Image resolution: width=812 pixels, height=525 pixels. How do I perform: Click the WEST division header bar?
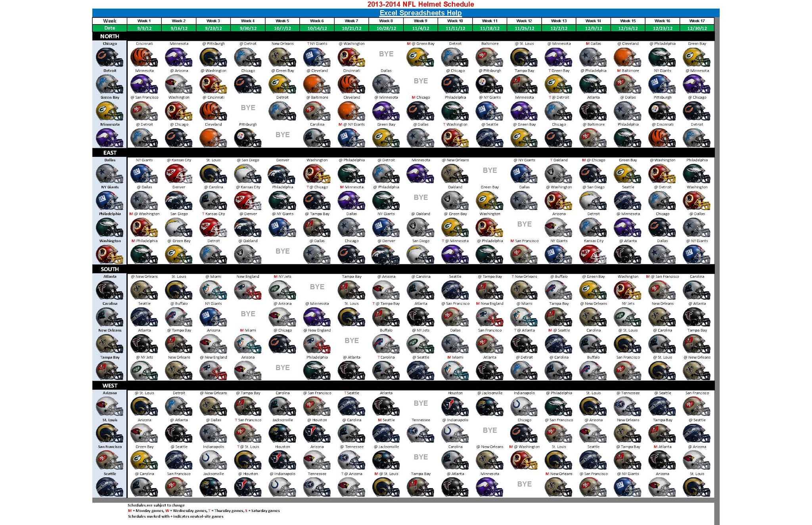(109, 386)
